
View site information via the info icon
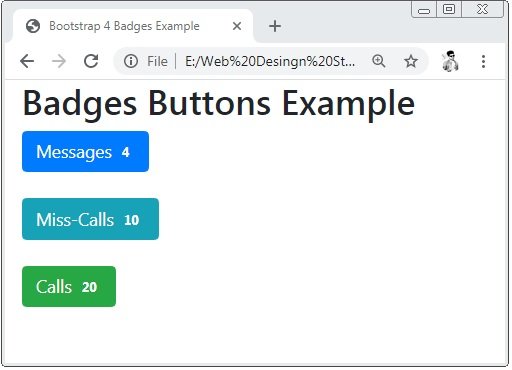click(x=131, y=61)
